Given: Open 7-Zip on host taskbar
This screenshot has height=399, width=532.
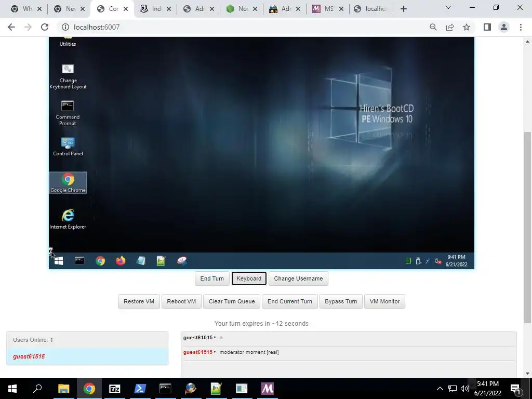Looking at the screenshot, I should tap(115, 389).
